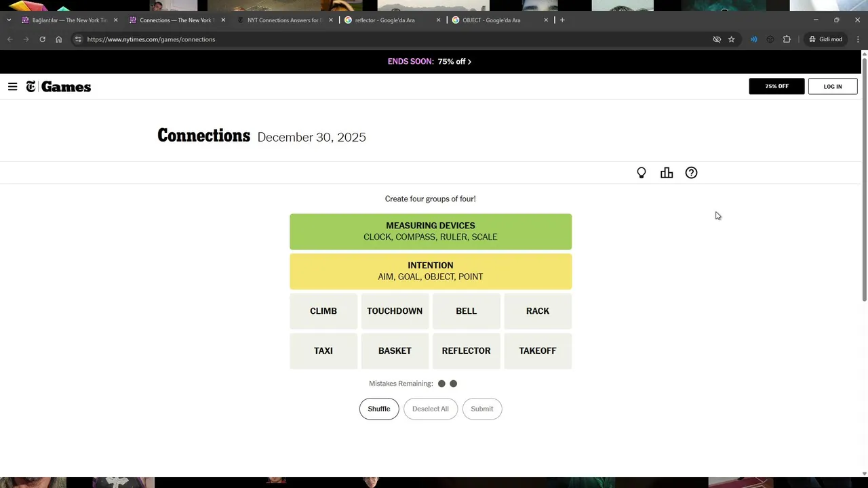
Task: Select the CLIMB tile
Action: [x=323, y=311]
